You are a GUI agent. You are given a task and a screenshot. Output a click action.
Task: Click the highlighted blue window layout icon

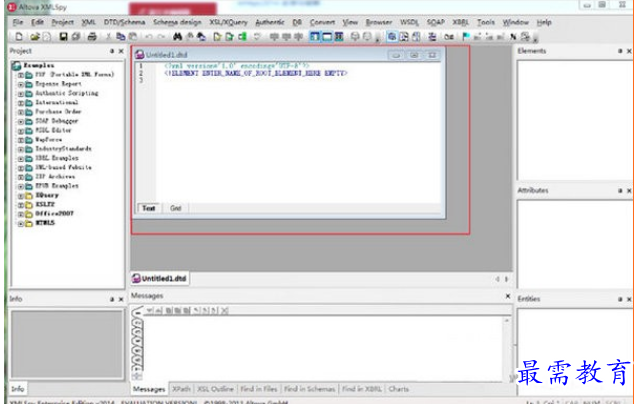point(314,37)
